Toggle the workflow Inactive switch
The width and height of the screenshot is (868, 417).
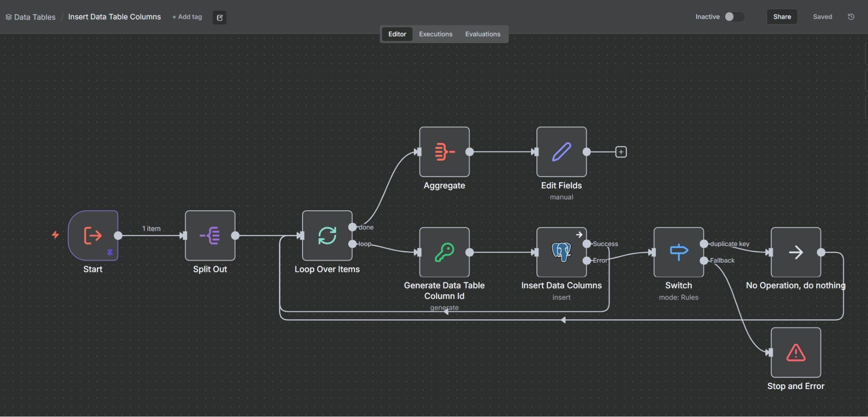734,17
